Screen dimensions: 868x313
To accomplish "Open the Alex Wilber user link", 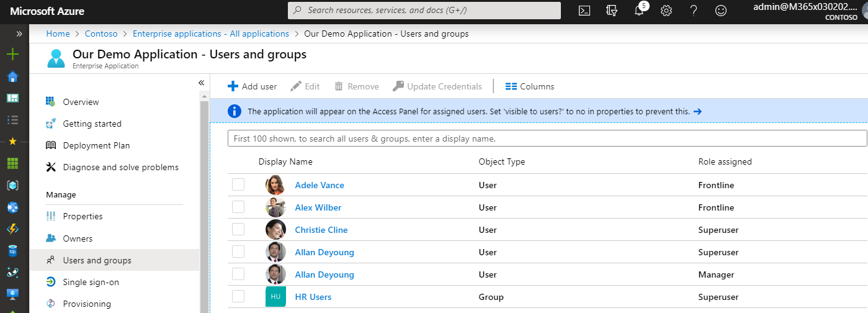I will point(318,207).
